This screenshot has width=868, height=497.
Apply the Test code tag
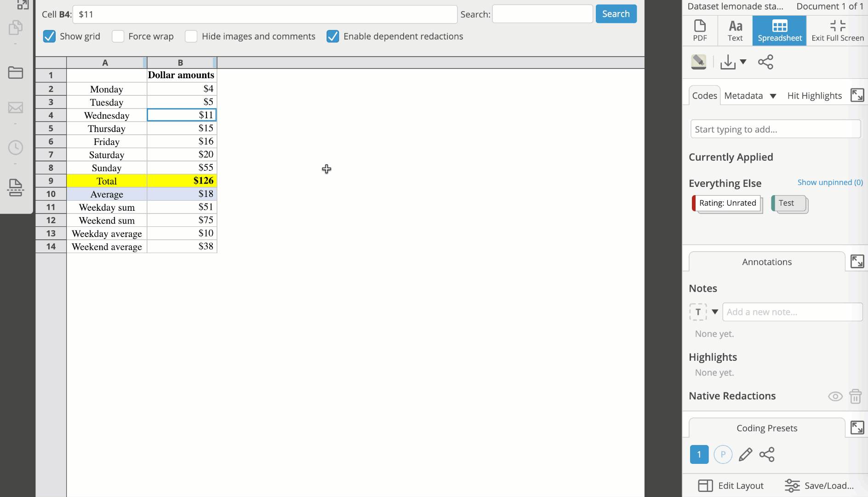click(789, 203)
